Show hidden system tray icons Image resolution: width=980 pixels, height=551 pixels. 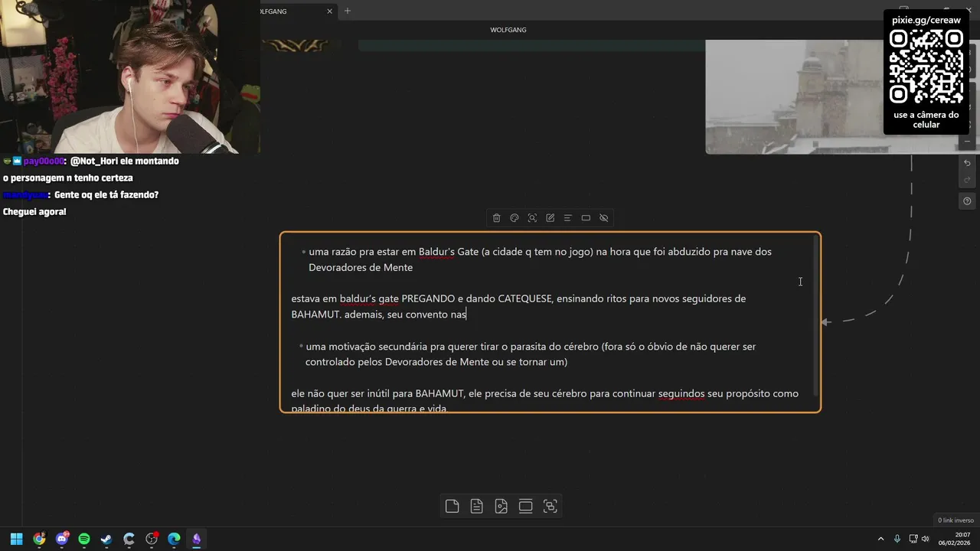[x=880, y=539]
